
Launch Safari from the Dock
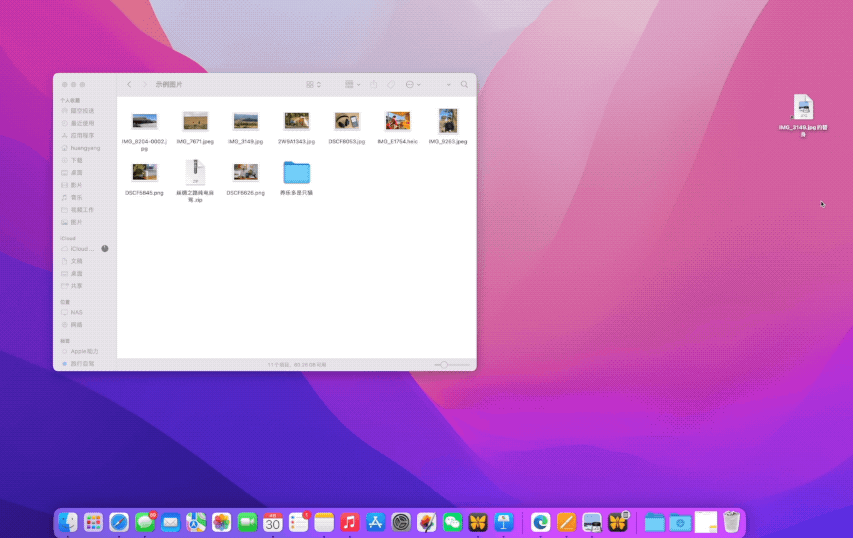(119, 522)
